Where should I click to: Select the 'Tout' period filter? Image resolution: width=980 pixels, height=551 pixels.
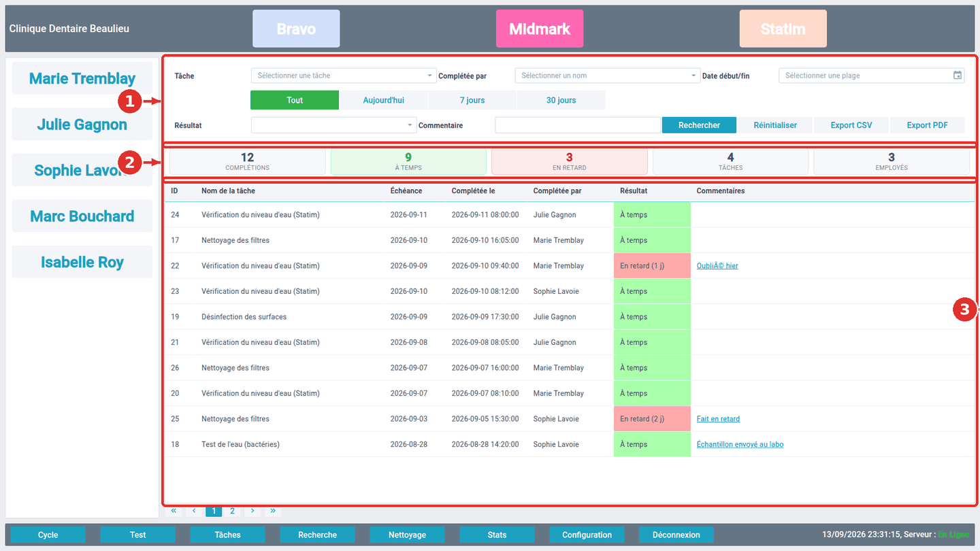click(x=295, y=100)
